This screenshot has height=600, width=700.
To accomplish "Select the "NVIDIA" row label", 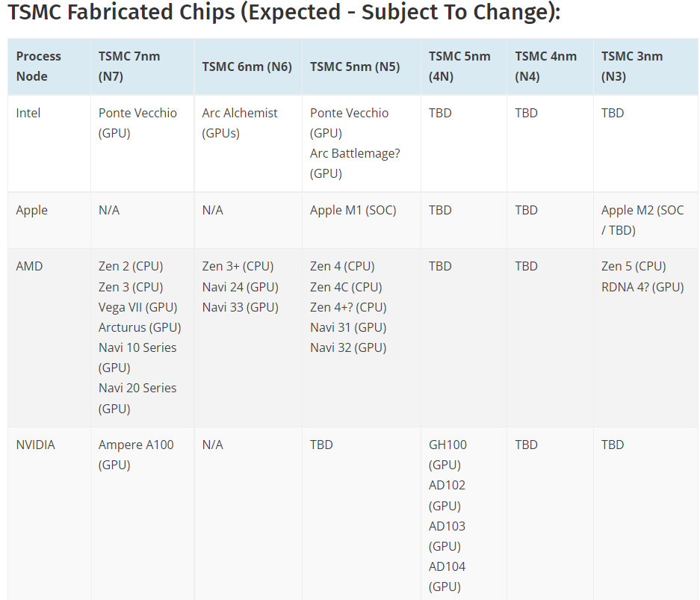I will click(35, 445).
